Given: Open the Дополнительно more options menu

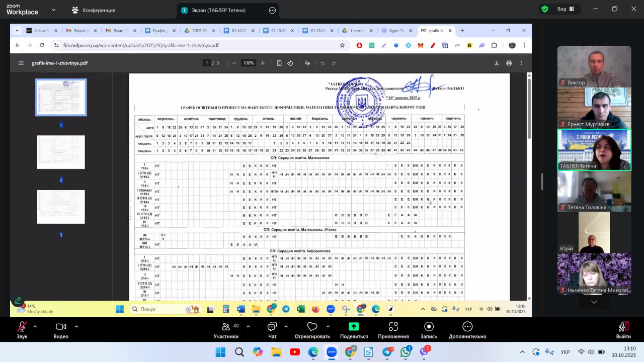Looking at the screenshot, I should tap(467, 329).
